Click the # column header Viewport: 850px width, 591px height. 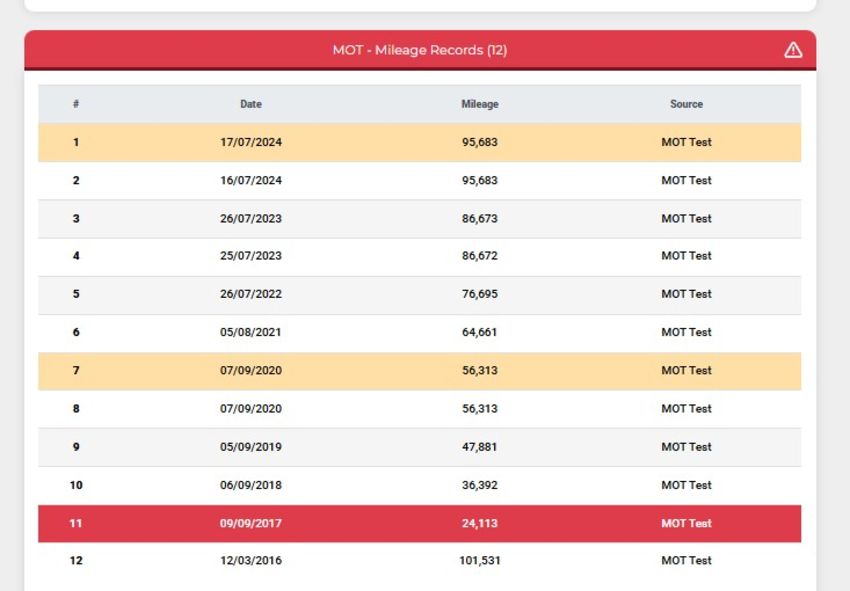[x=76, y=104]
